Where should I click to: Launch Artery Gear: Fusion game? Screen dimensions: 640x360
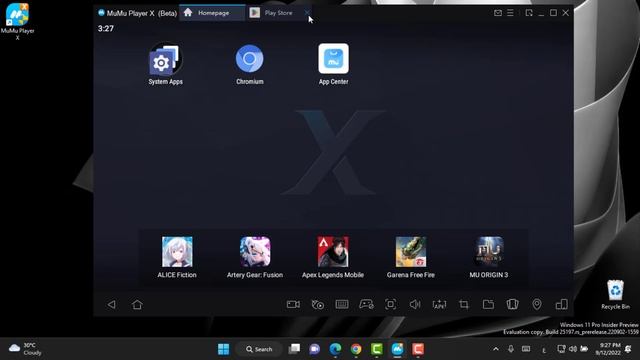coord(255,257)
